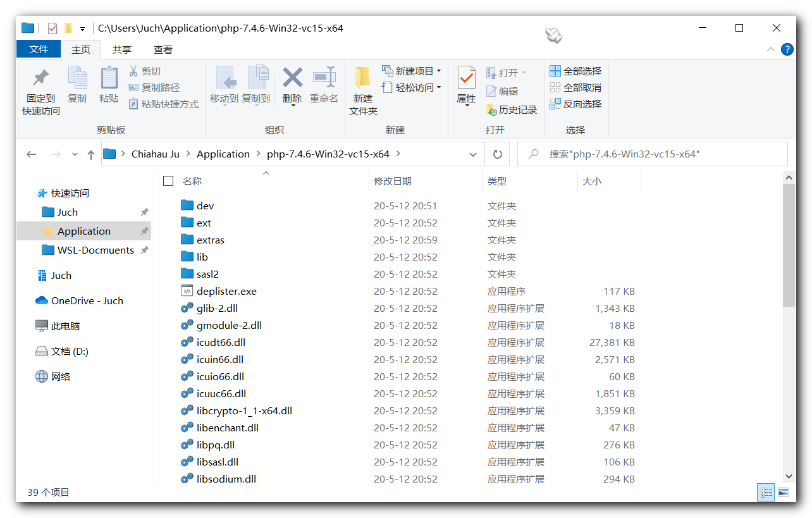This screenshot has height=518, width=812.
Task: Select OneDrive - Juch in navigation pane
Action: [87, 301]
